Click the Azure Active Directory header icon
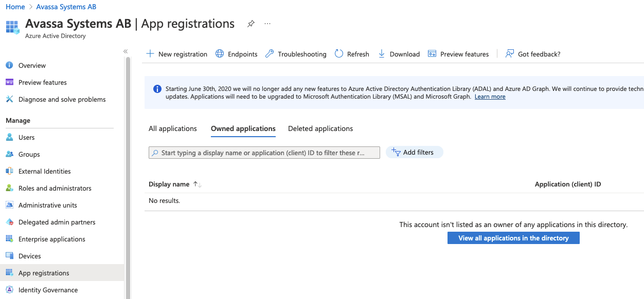The image size is (644, 299). (13, 27)
